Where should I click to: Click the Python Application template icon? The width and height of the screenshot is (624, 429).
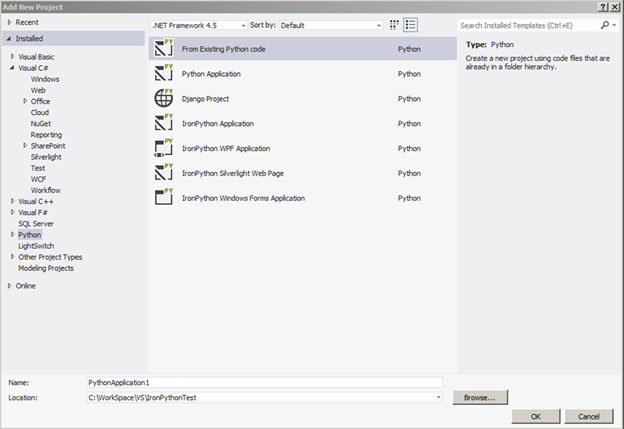point(164,74)
